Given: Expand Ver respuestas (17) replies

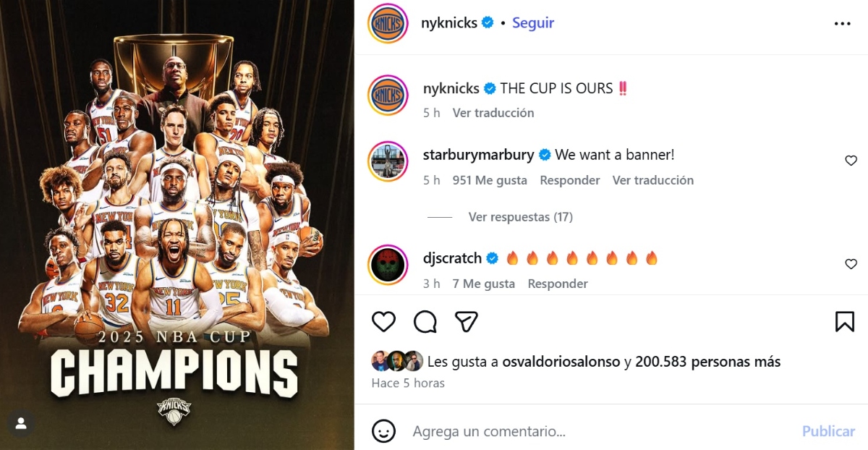Looking at the screenshot, I should click(x=520, y=217).
